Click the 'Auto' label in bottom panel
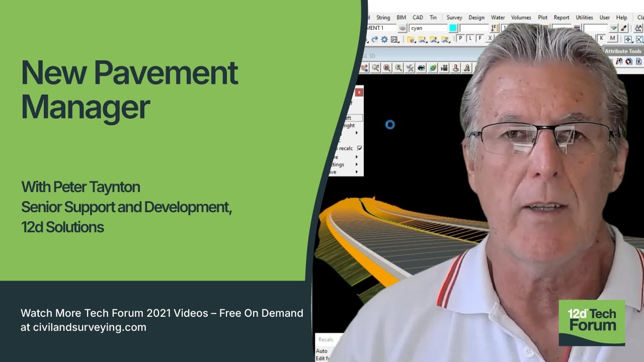Image resolution: width=644 pixels, height=362 pixels. point(321,351)
